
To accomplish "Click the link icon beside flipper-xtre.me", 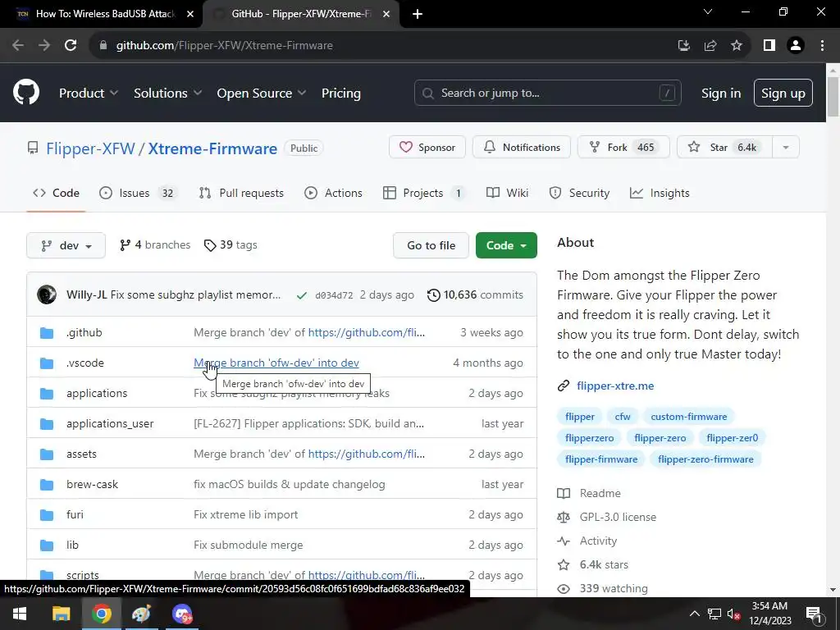I will coord(564,386).
